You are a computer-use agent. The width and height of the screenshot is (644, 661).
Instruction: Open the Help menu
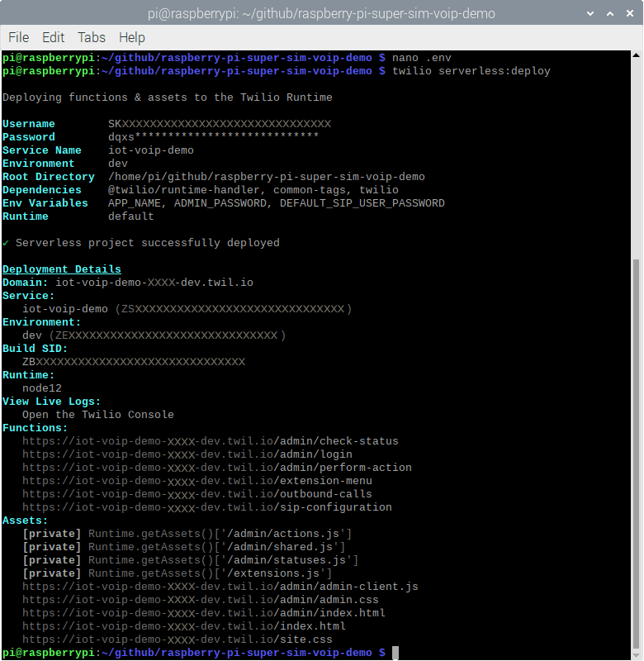[132, 37]
